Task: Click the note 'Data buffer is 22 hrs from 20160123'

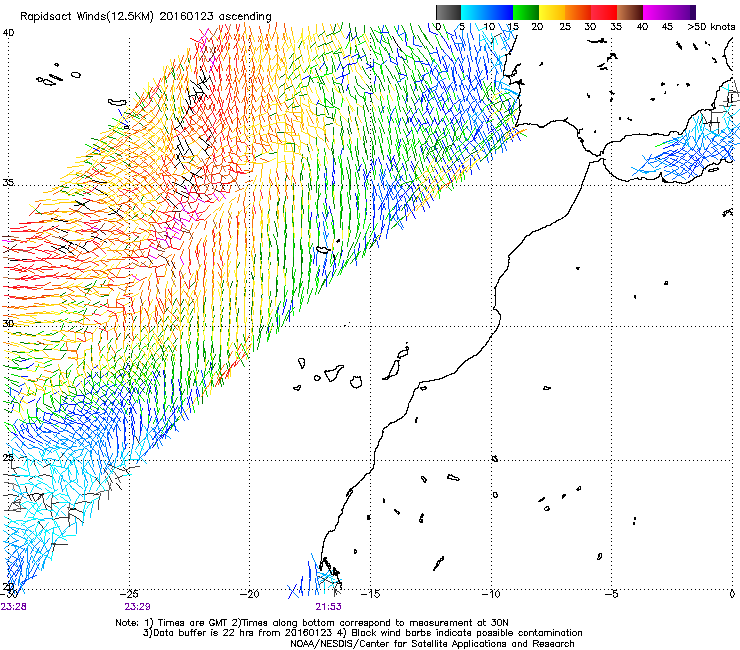Action: pos(242,633)
